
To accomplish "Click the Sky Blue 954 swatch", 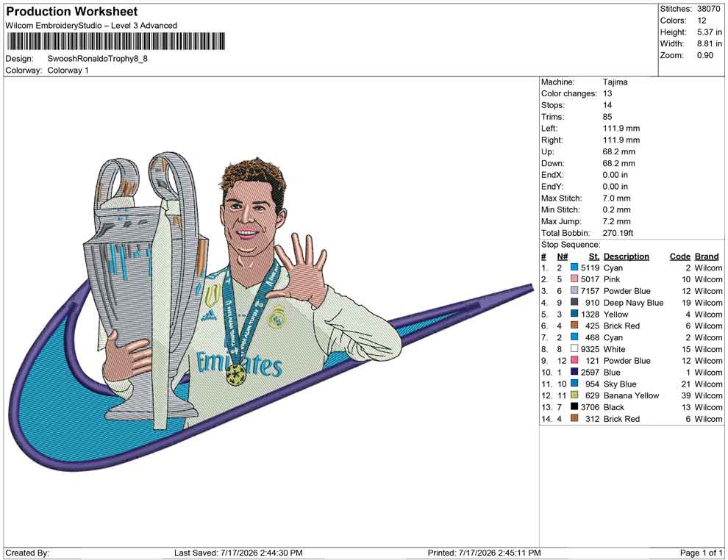I will tap(574, 383).
